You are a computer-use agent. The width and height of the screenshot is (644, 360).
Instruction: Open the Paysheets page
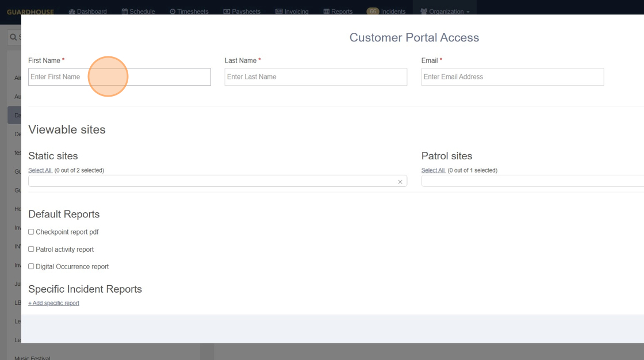241,11
